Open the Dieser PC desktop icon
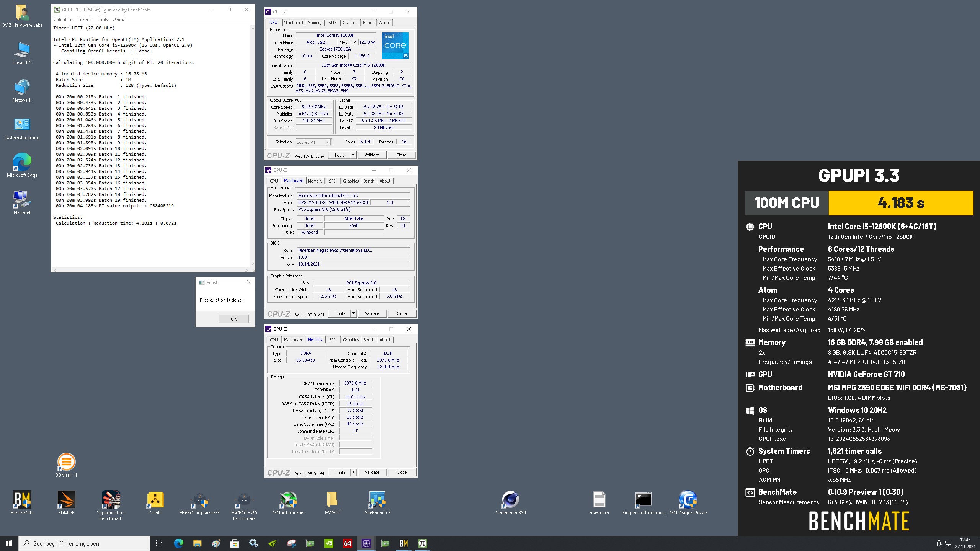The height and width of the screenshot is (551, 980). point(22,54)
